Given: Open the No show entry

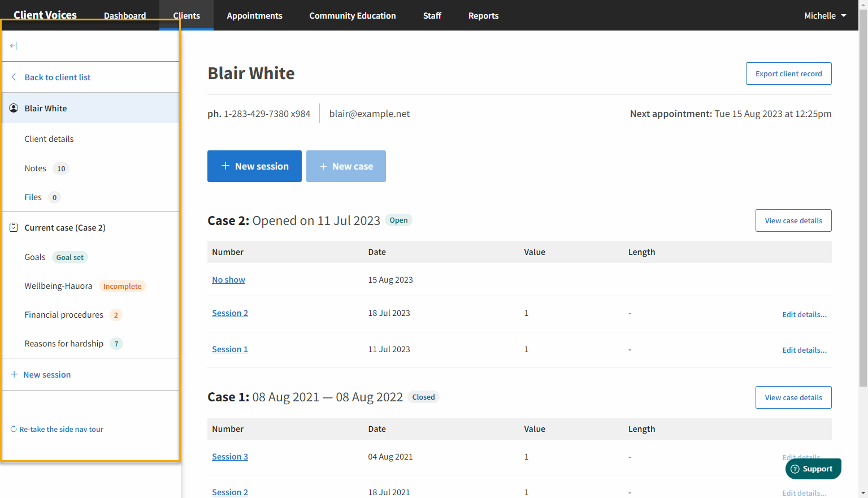Looking at the screenshot, I should (228, 280).
